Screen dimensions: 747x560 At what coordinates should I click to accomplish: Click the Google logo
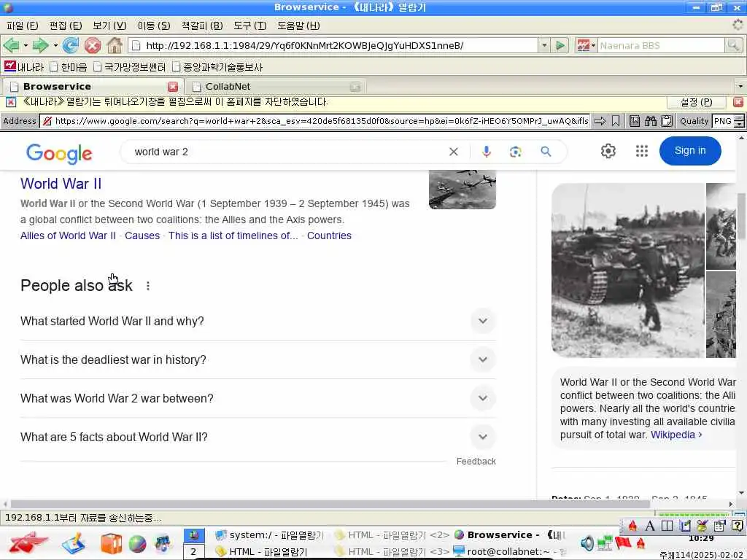pyautogui.click(x=59, y=153)
